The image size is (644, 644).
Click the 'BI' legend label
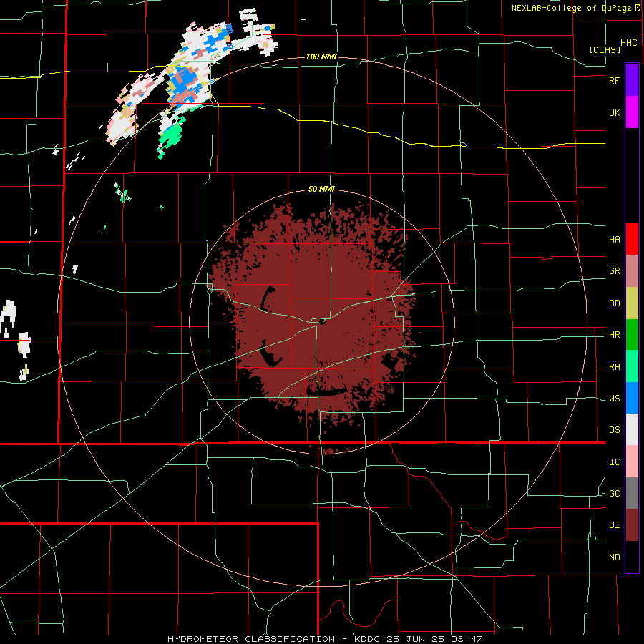pos(614,525)
